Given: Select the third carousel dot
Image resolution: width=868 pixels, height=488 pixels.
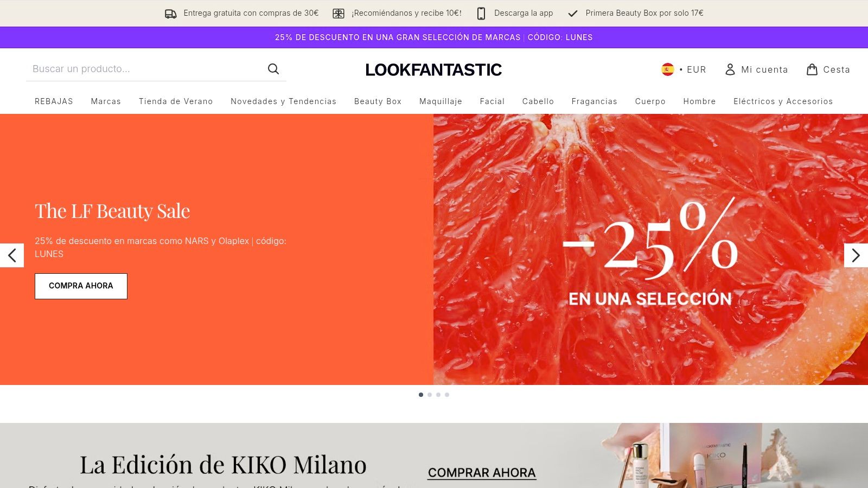Looking at the screenshot, I should click(x=438, y=395).
